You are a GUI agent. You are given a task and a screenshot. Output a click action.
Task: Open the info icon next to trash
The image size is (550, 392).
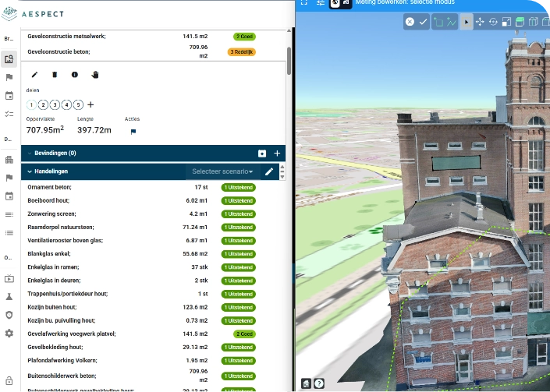[x=75, y=75]
